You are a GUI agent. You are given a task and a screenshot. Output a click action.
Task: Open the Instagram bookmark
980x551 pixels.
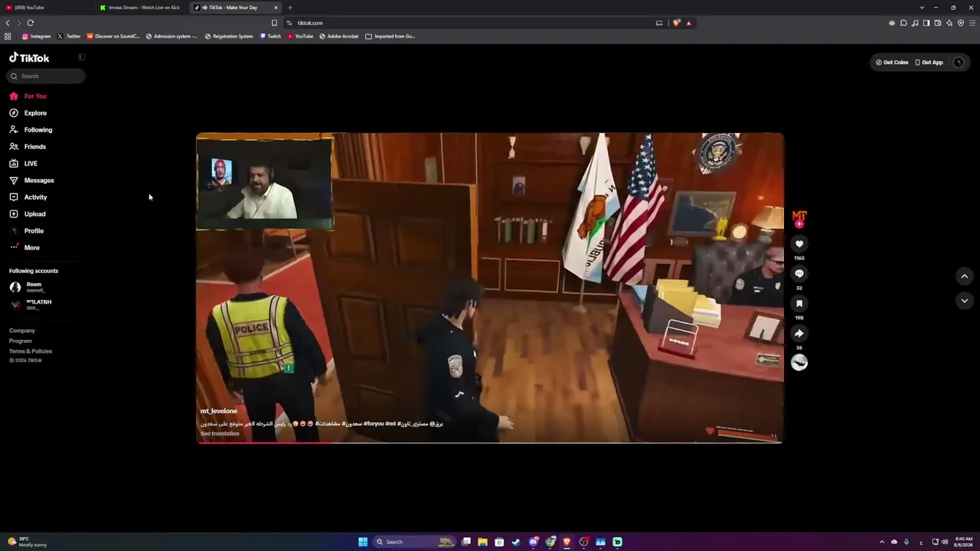tap(36, 37)
